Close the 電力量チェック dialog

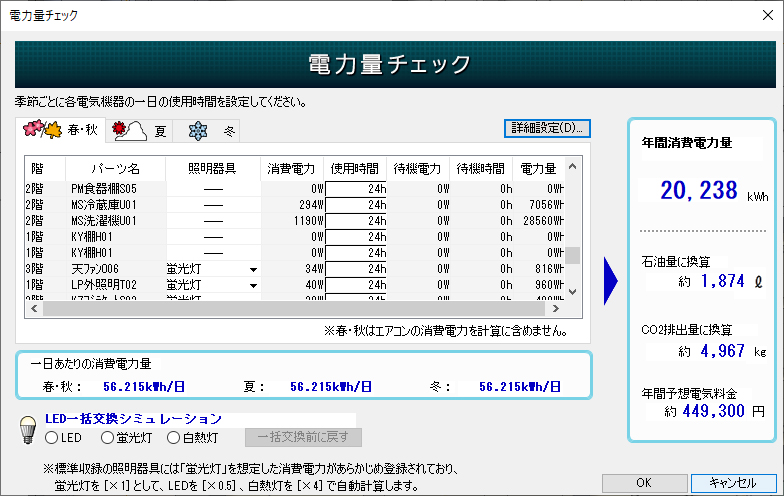coord(768,16)
